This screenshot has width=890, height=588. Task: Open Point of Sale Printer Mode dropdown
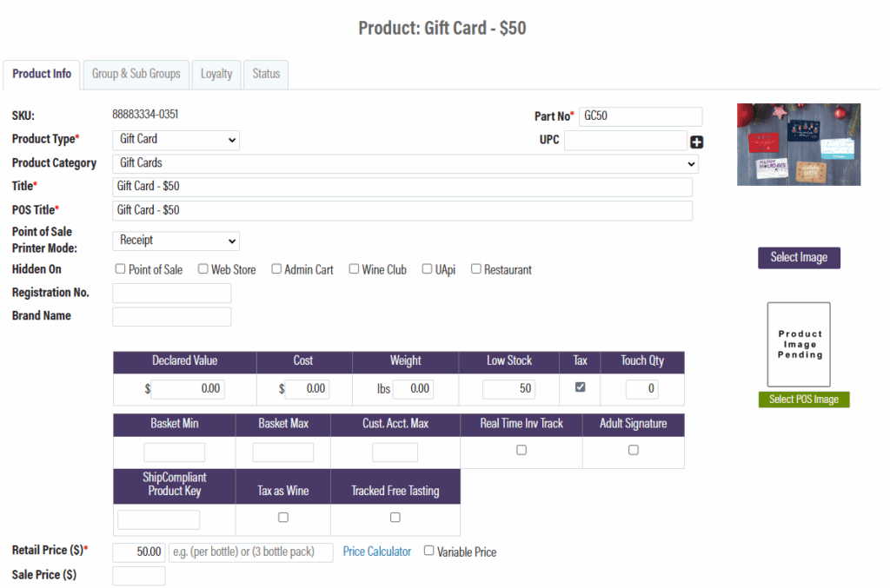point(176,241)
